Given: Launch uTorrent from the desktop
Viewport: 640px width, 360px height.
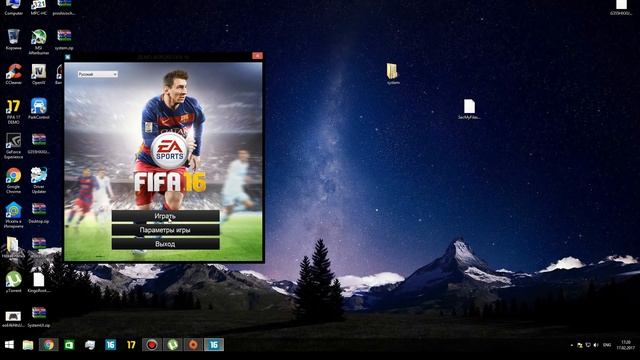Looking at the screenshot, I should 13,282.
